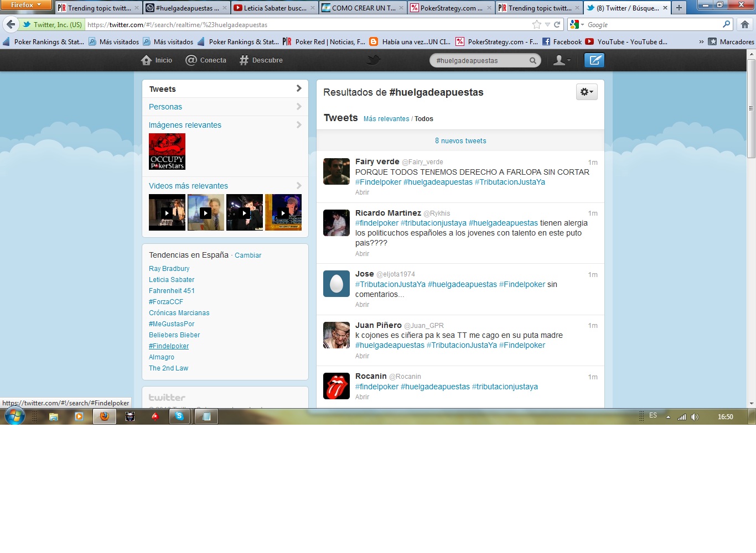Choose Google search engine dropdown
The image size is (756, 553).
[577, 24]
